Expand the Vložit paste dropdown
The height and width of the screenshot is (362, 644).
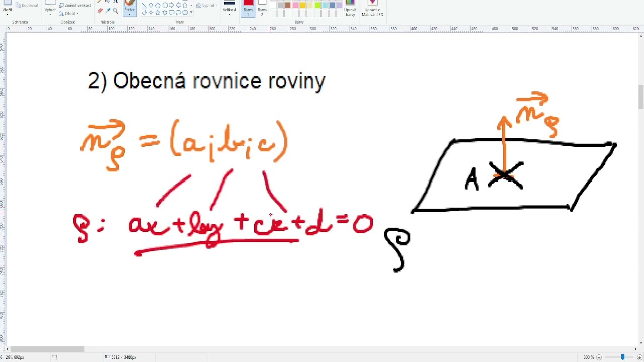[7, 14]
